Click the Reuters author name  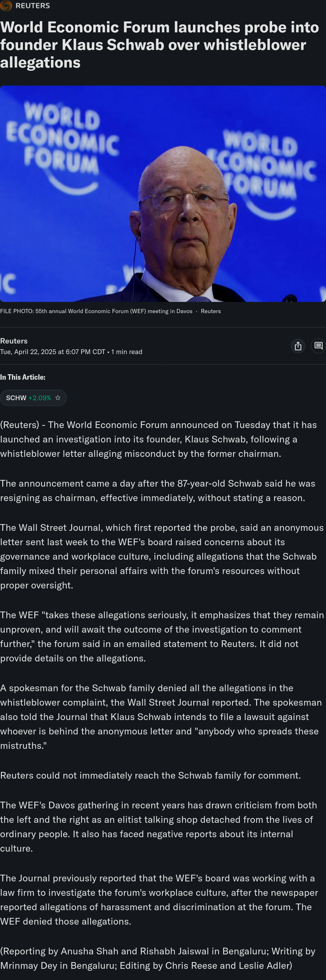coord(14,341)
